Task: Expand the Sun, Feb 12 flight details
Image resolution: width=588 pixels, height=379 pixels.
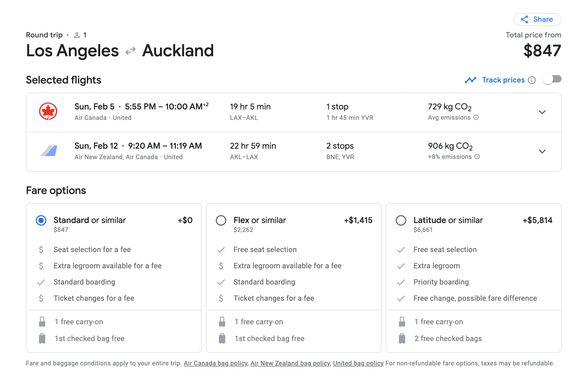Action: click(x=542, y=151)
